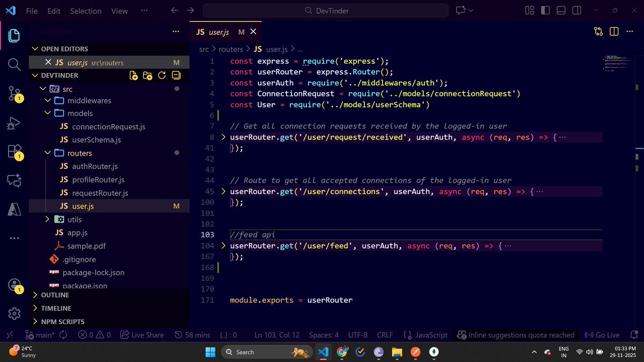Open editor more actions ellipsis

[630, 32]
